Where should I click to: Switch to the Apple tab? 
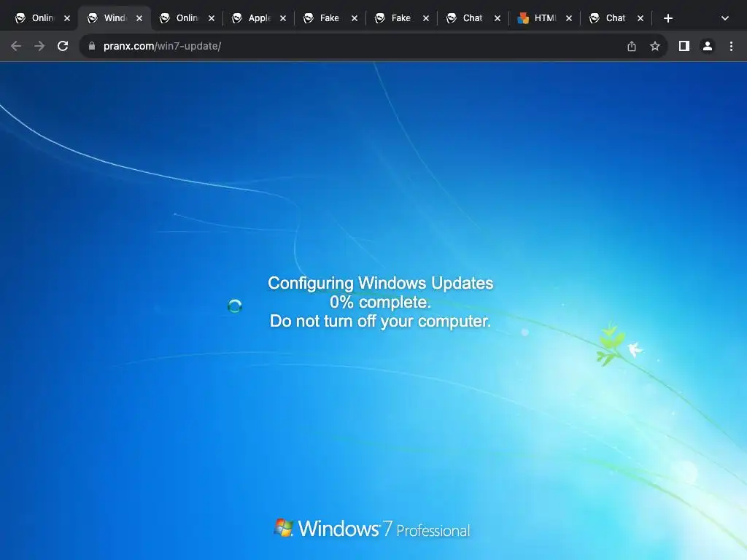coord(251,18)
